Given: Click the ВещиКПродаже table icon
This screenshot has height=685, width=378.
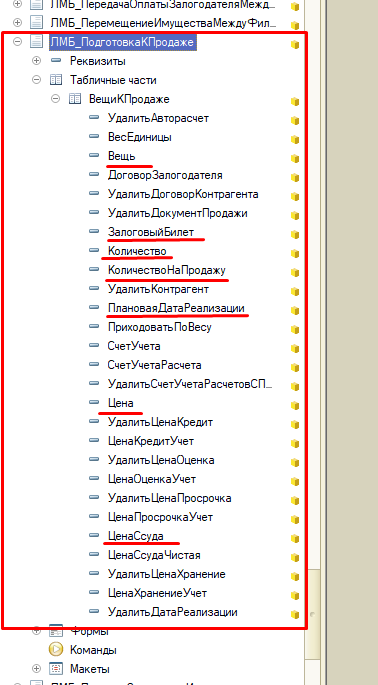Looking at the screenshot, I should (75, 99).
